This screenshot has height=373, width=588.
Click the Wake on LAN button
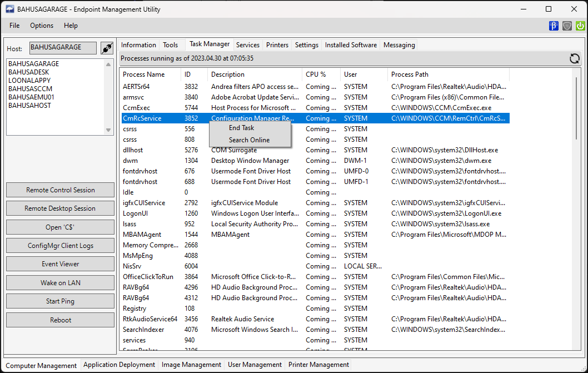tap(61, 283)
